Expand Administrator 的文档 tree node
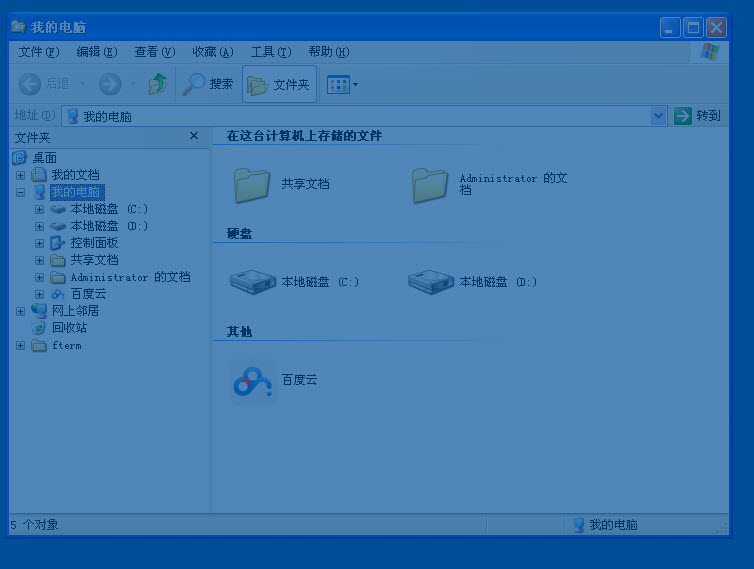The image size is (754, 569). [39, 278]
